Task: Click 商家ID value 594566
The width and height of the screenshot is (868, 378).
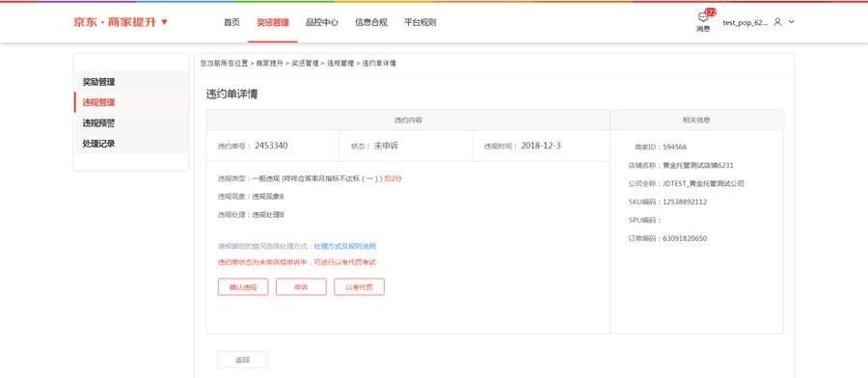Action: [675, 148]
